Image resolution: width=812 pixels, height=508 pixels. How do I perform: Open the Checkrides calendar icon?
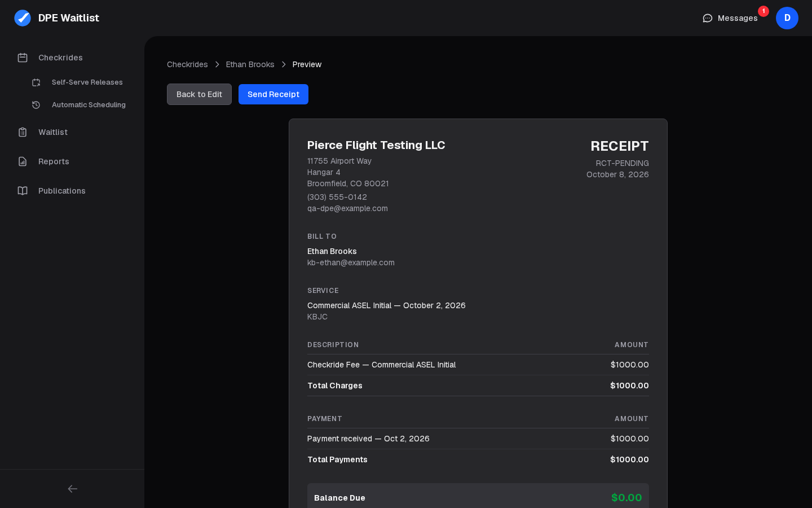coord(23,58)
